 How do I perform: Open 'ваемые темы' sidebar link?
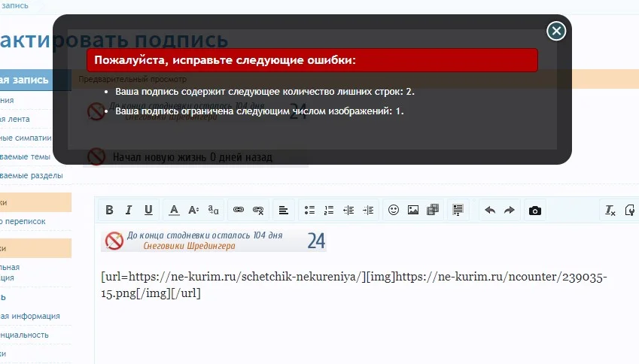tap(25, 156)
